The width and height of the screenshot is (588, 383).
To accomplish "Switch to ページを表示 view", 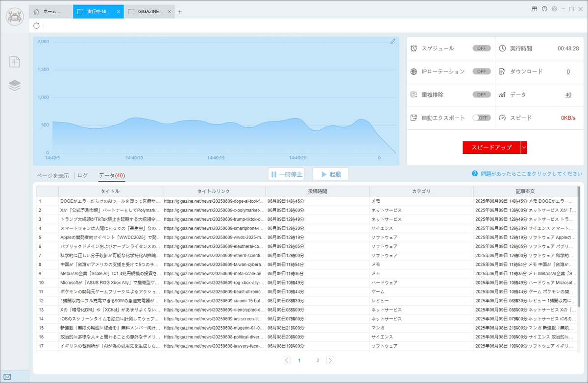I will coord(53,175).
